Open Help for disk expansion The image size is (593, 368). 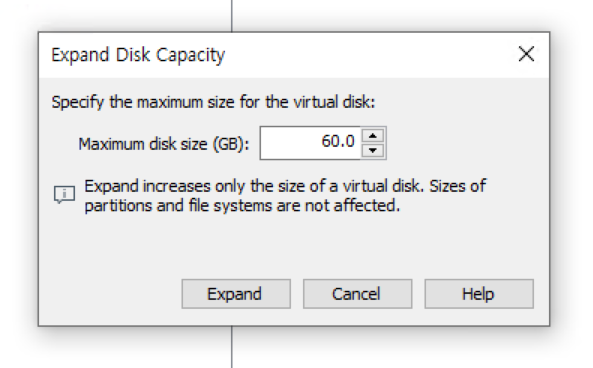click(479, 294)
